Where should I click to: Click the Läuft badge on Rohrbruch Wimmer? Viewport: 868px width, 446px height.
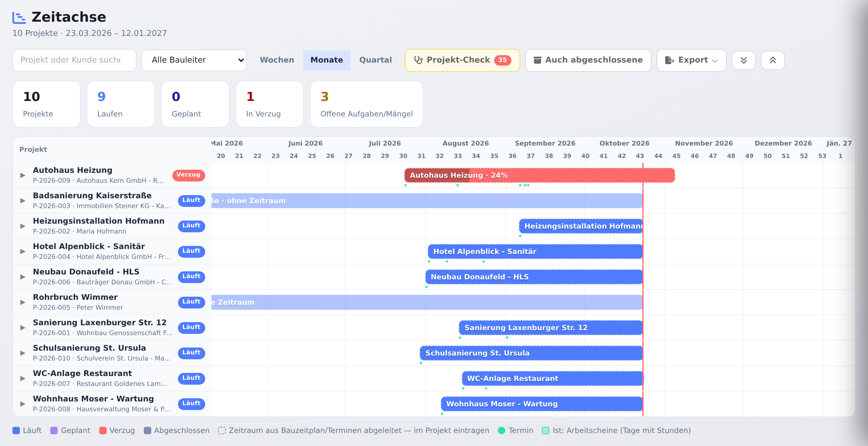coord(191,302)
